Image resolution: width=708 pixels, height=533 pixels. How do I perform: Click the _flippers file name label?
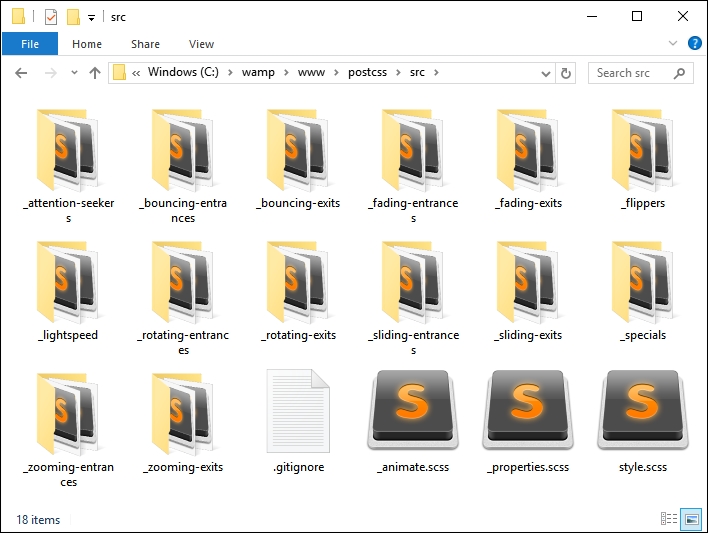[x=643, y=203]
